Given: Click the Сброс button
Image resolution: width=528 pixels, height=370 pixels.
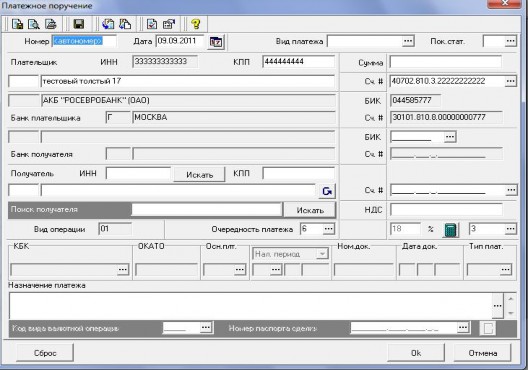Looking at the screenshot, I should [x=45, y=353].
